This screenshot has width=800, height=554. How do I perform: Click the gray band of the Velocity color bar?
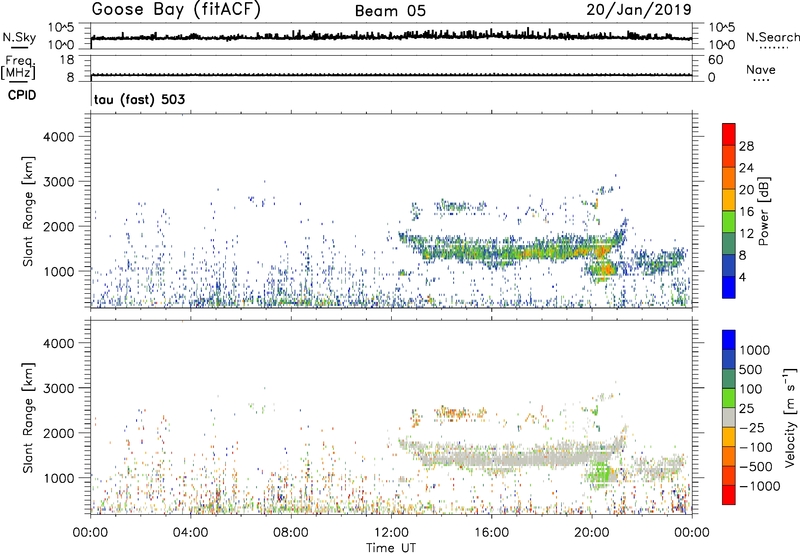pyautogui.click(x=729, y=417)
